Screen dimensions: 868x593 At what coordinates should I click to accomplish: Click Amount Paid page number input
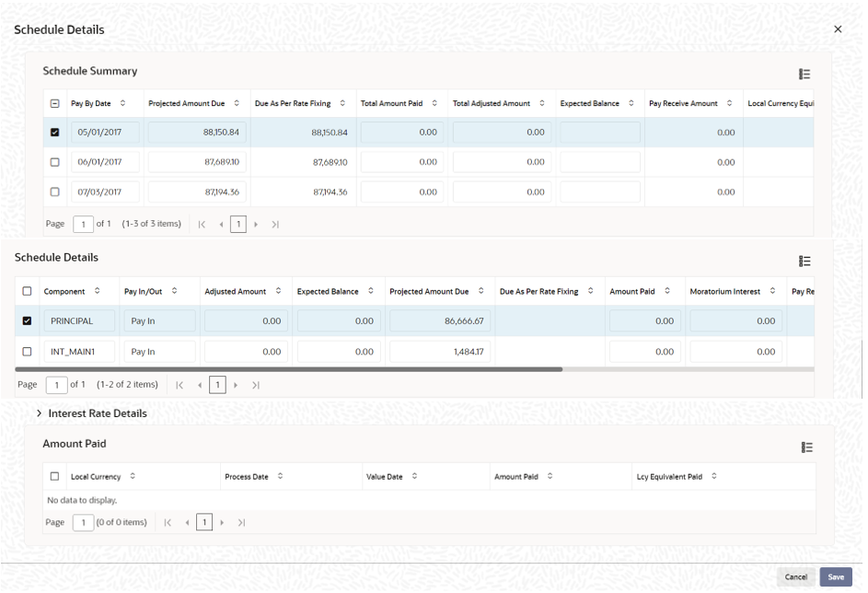point(83,522)
